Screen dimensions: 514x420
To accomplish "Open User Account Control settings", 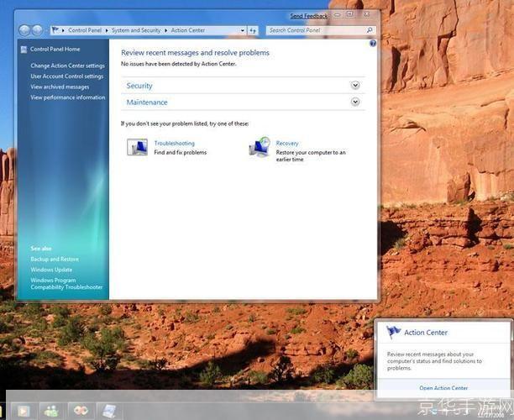I will 67,76.
